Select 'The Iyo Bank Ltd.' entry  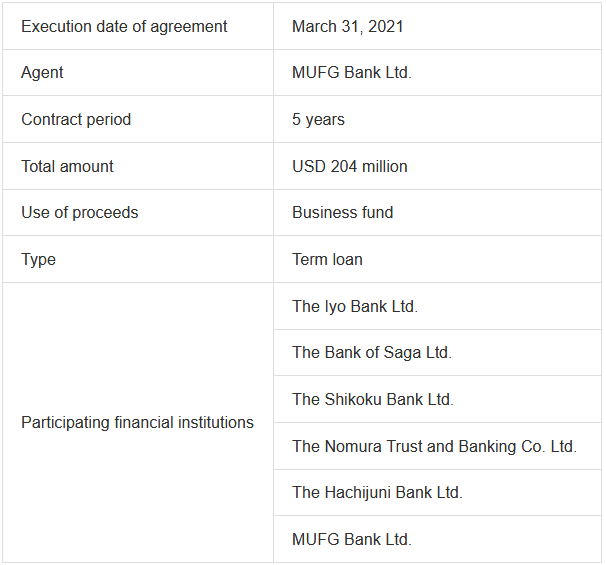355,306
